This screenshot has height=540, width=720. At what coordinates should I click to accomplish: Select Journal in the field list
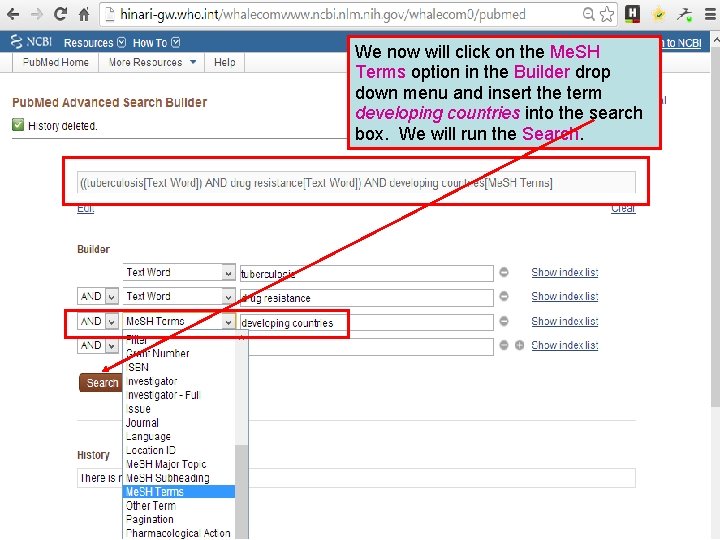(x=179, y=422)
